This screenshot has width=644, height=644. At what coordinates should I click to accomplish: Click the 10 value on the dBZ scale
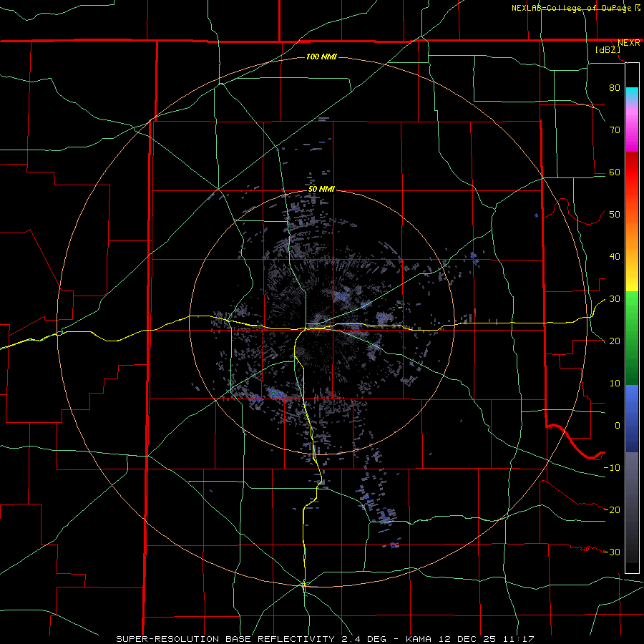[615, 384]
